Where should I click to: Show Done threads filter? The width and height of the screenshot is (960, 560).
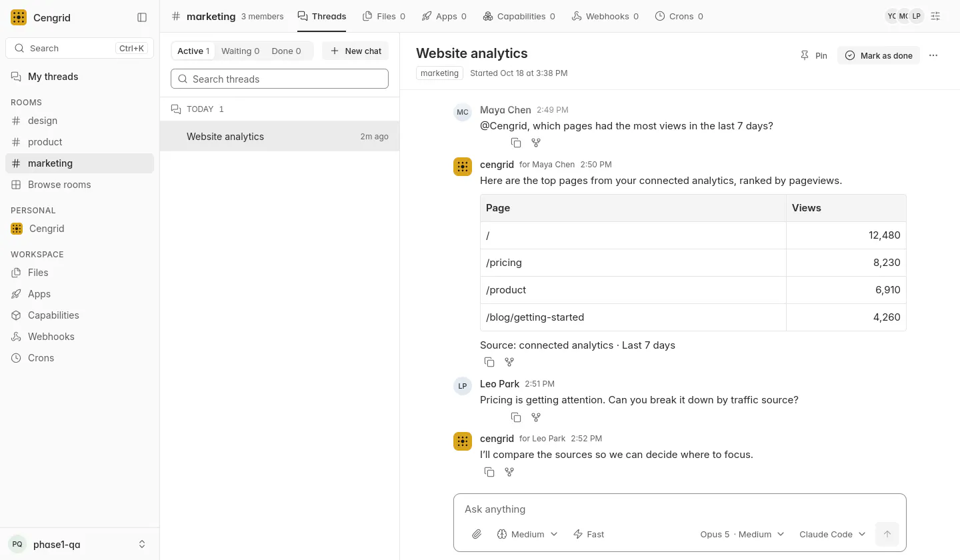tap(286, 51)
